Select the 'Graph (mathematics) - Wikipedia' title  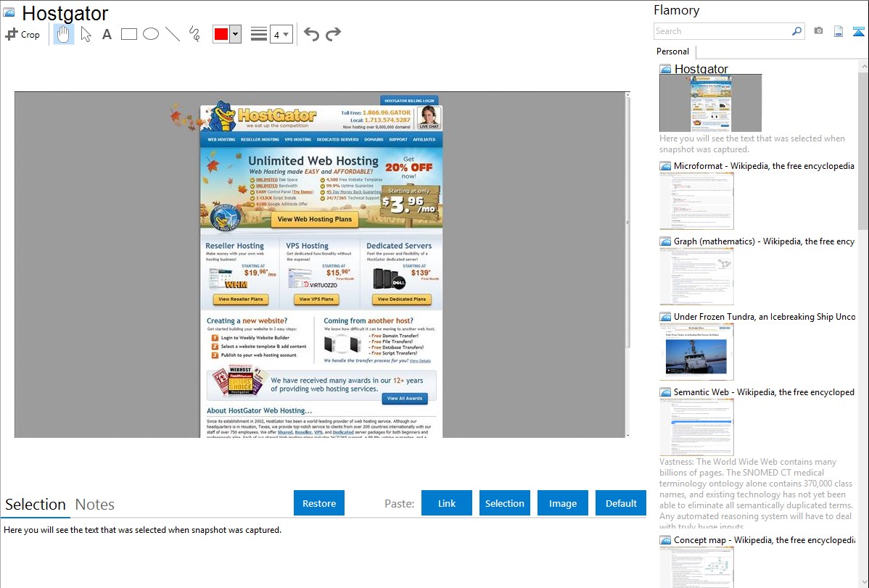pyautogui.click(x=764, y=241)
